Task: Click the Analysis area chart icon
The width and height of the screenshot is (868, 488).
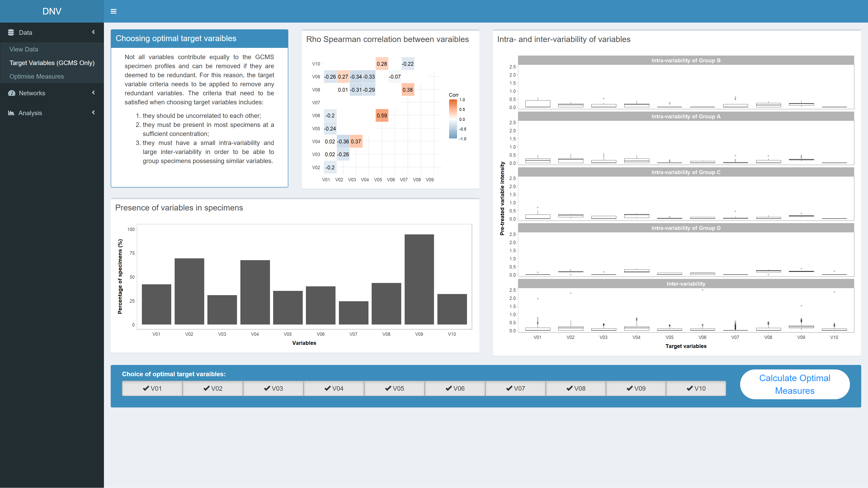Action: (11, 113)
